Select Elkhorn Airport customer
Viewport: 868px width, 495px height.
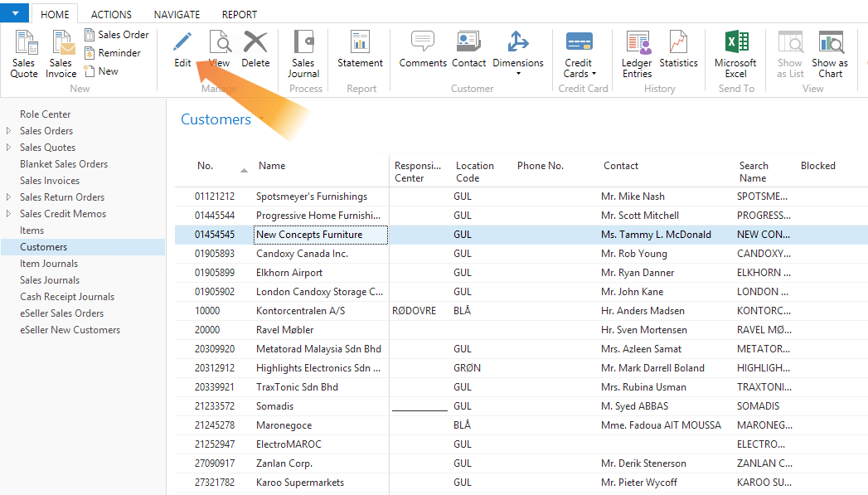pos(289,273)
